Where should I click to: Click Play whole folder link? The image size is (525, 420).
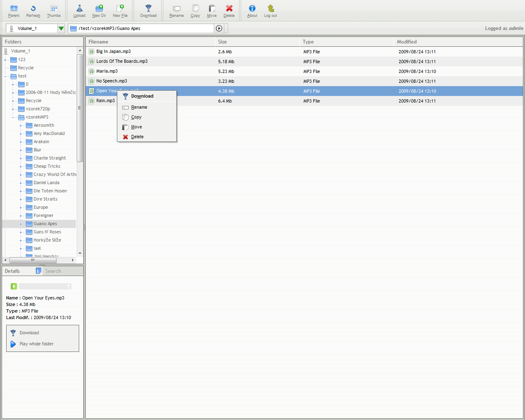click(37, 344)
